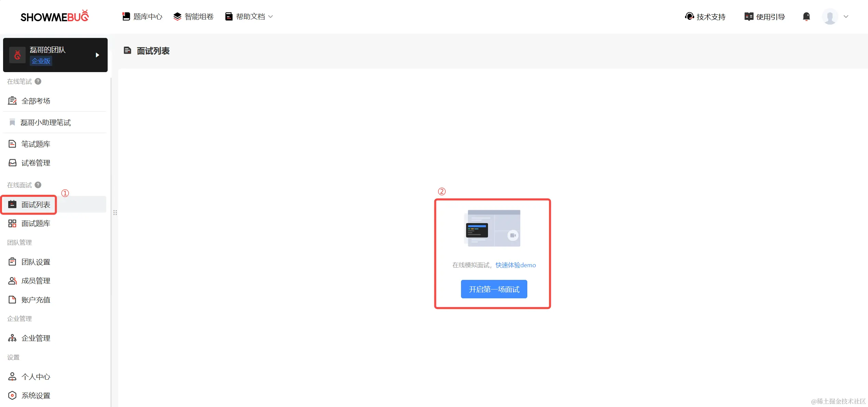Click the help icon beside 在线面试
The image size is (868, 407).
[38, 185]
